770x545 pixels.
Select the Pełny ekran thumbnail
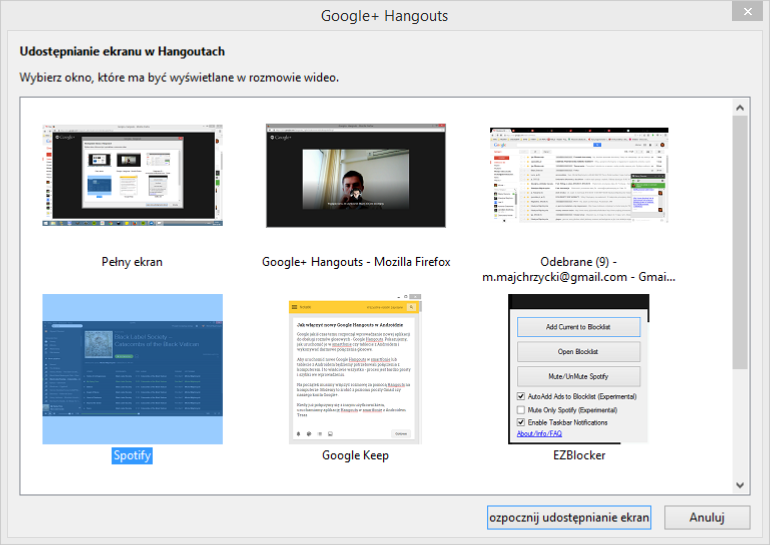tap(133, 175)
